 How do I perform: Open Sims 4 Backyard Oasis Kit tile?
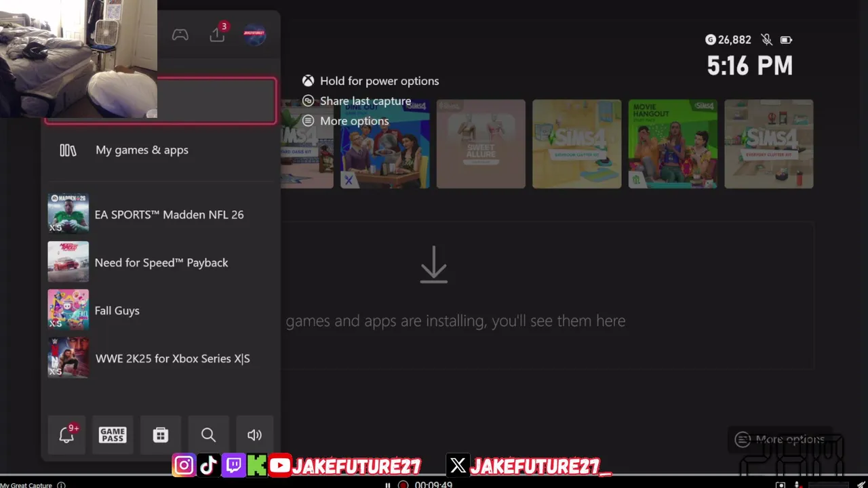click(x=307, y=144)
